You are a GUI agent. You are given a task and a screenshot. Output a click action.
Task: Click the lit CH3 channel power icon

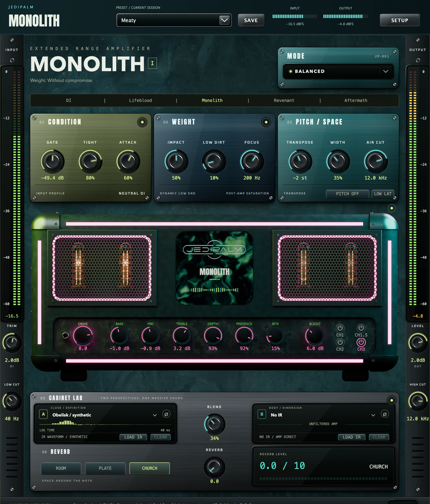(361, 342)
